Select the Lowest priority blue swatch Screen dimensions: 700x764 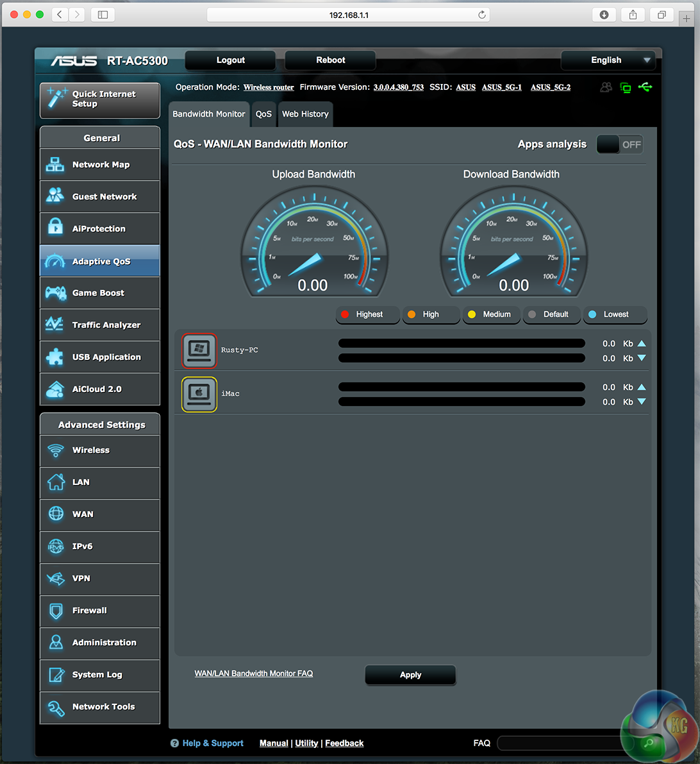(x=592, y=314)
